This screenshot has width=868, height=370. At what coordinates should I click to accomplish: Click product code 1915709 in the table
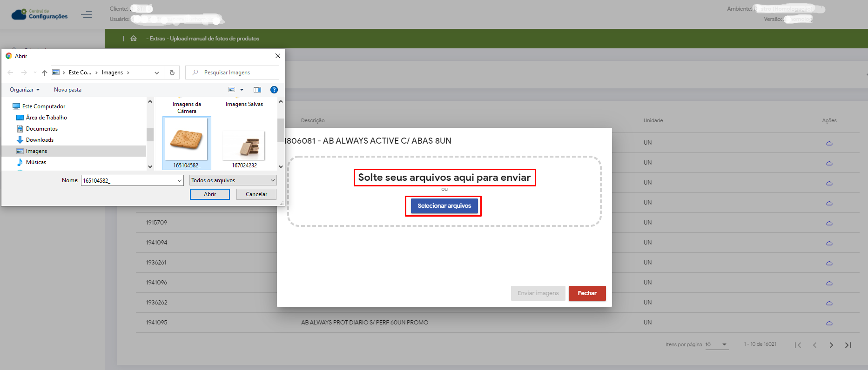click(156, 223)
